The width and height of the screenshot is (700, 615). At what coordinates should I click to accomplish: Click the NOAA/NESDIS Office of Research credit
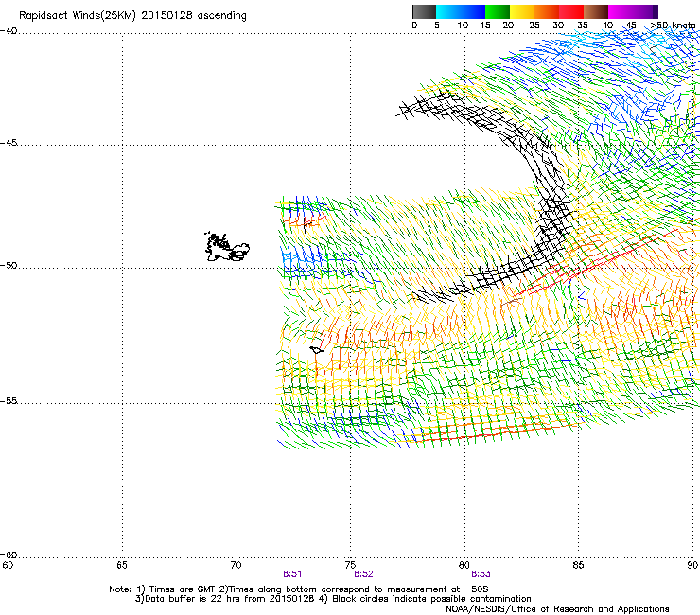(557, 609)
